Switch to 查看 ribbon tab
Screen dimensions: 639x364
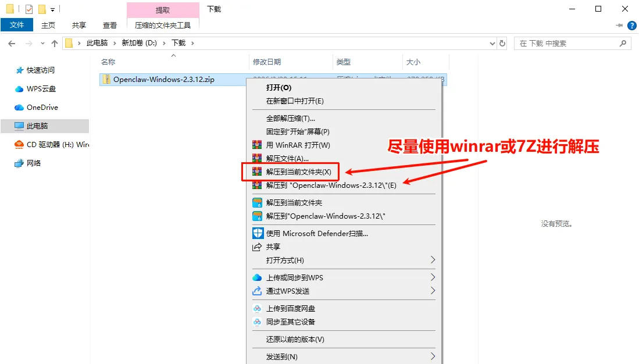pos(110,25)
